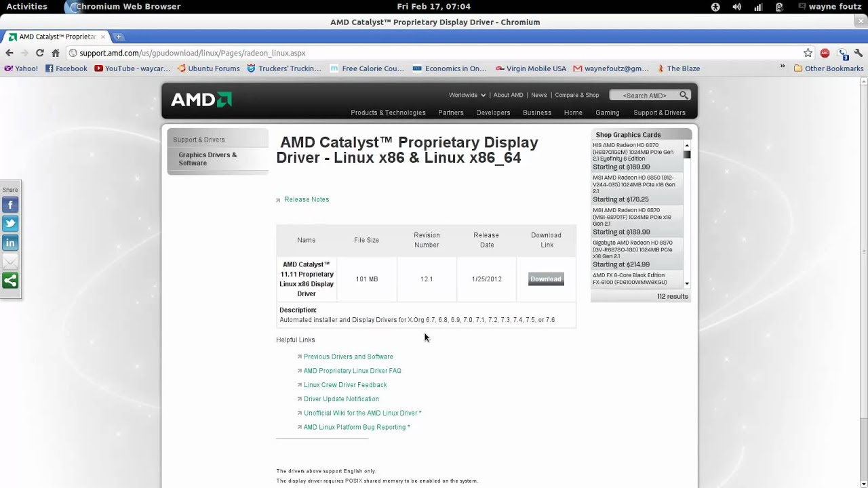Open the accessibility icon in top panel

[715, 7]
